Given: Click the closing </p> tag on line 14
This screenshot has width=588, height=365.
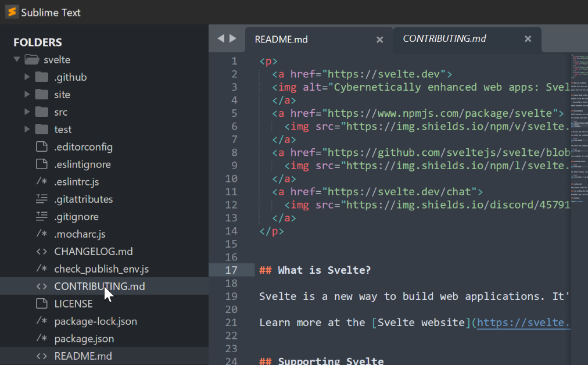Looking at the screenshot, I should 271,231.
